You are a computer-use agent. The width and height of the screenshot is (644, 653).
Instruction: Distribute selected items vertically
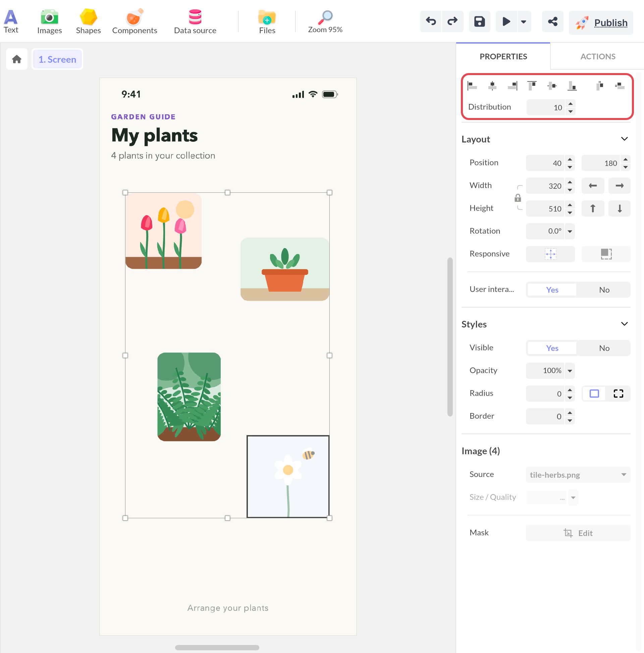[620, 86]
